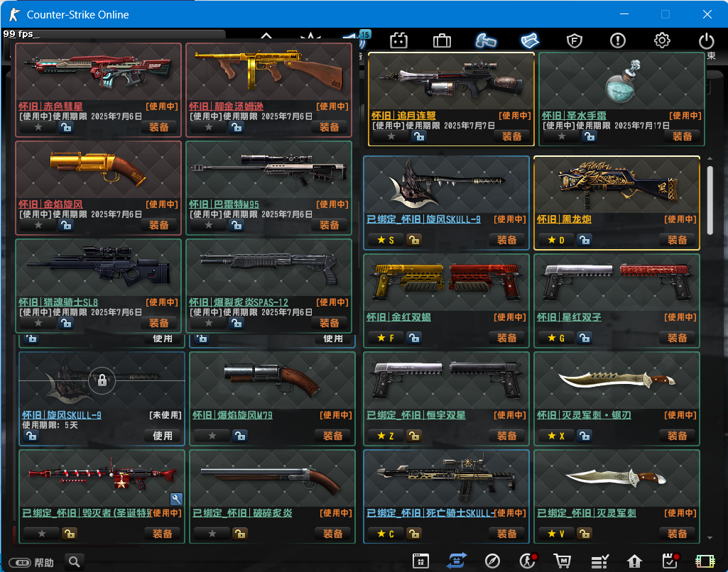The width and height of the screenshot is (728, 572).
Task: Toggle favorite star on 怀旧|靓金汤姆逊
Action: [x=209, y=126]
